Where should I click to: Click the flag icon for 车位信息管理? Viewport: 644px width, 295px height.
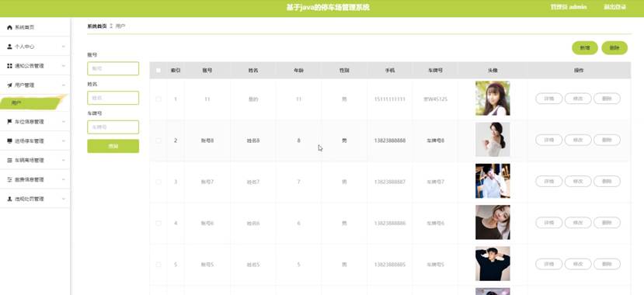[9, 122]
